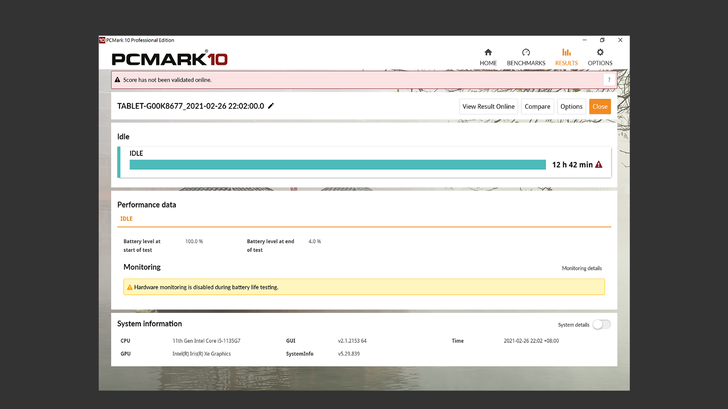Select the IDLE tab under Performance data
Screen dimensions: 728x409
[126, 218]
